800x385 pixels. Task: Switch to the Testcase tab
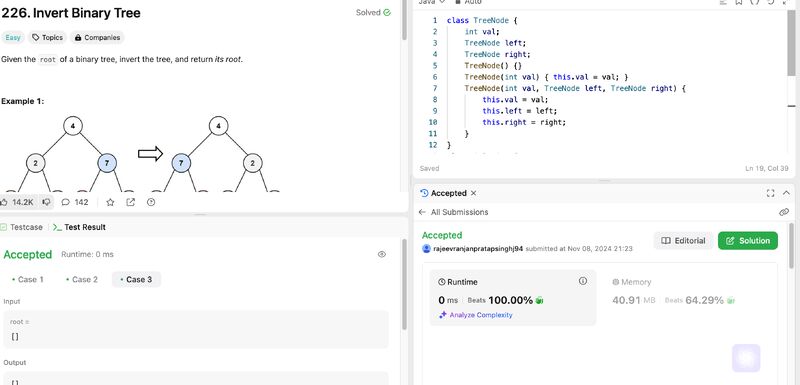tap(22, 227)
